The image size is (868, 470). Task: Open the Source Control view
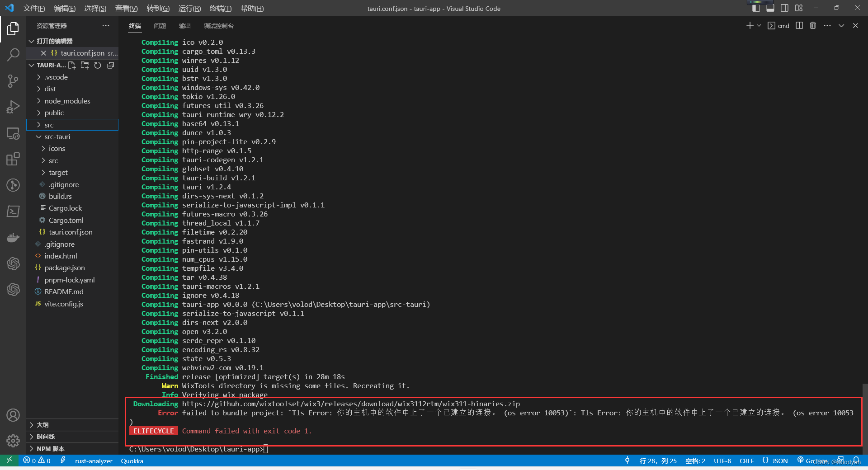point(13,81)
